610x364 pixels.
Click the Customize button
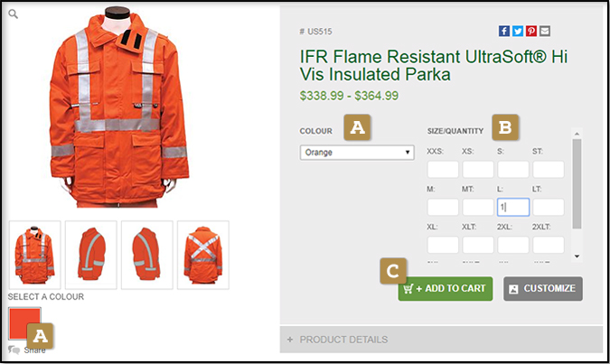tap(542, 288)
